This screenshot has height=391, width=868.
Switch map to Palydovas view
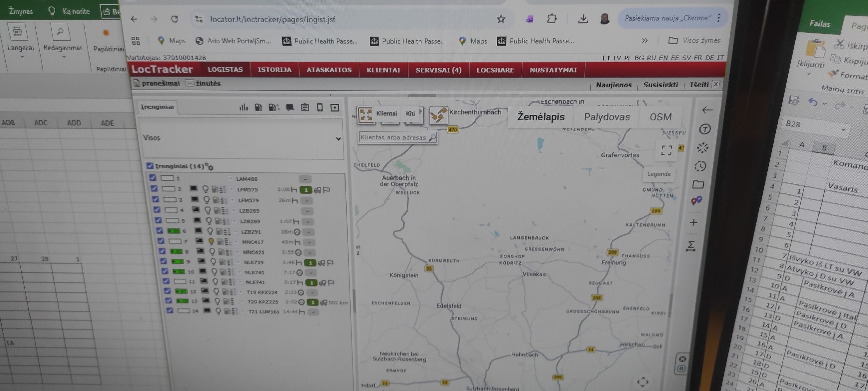(607, 117)
